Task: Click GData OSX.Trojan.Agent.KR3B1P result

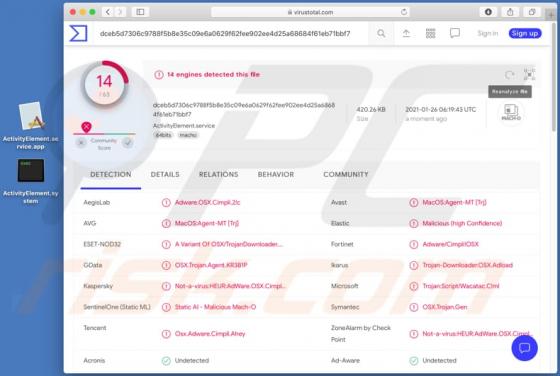Action: point(211,265)
